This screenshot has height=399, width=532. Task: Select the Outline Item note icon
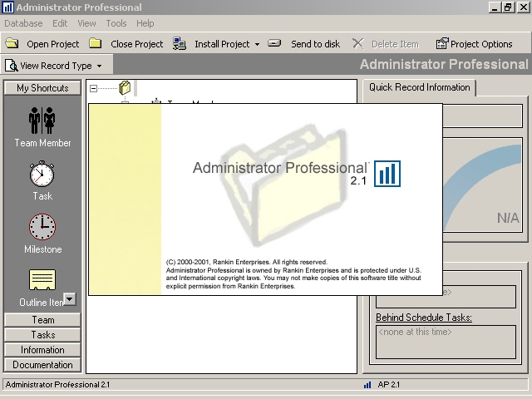[42, 280]
